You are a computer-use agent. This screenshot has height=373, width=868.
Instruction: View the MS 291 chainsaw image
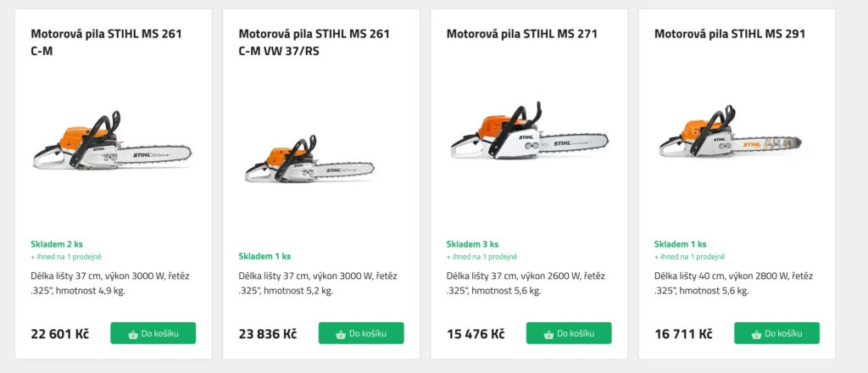pos(731,137)
